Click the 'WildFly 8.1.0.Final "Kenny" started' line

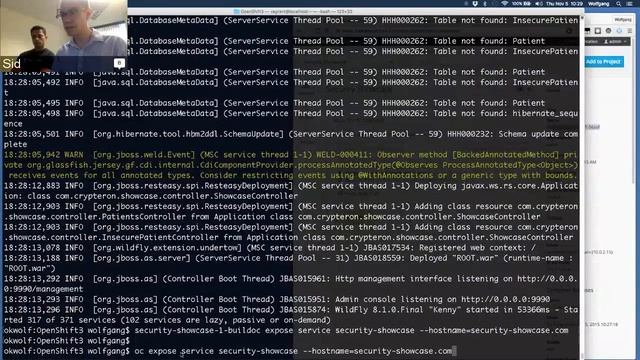(291, 315)
